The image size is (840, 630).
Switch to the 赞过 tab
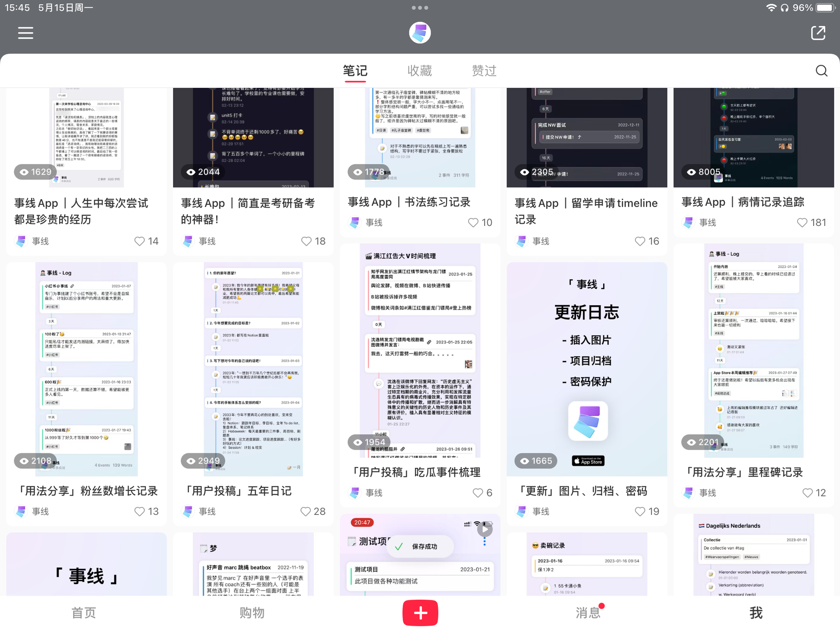(x=484, y=71)
